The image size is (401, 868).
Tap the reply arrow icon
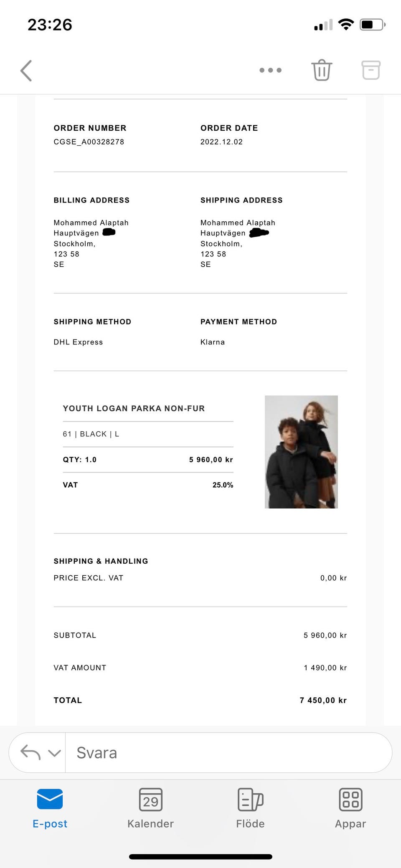30,752
